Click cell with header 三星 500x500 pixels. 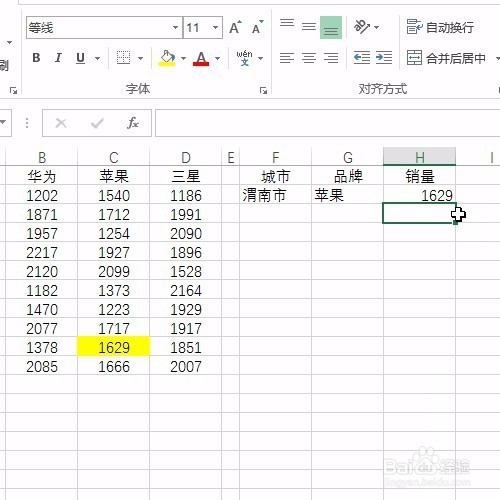[186, 176]
